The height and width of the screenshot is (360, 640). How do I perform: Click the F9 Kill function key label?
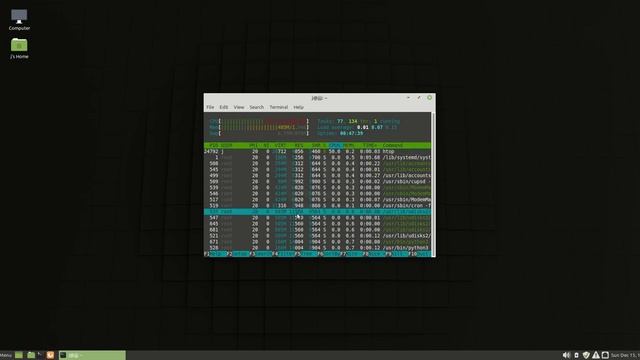(x=397, y=254)
